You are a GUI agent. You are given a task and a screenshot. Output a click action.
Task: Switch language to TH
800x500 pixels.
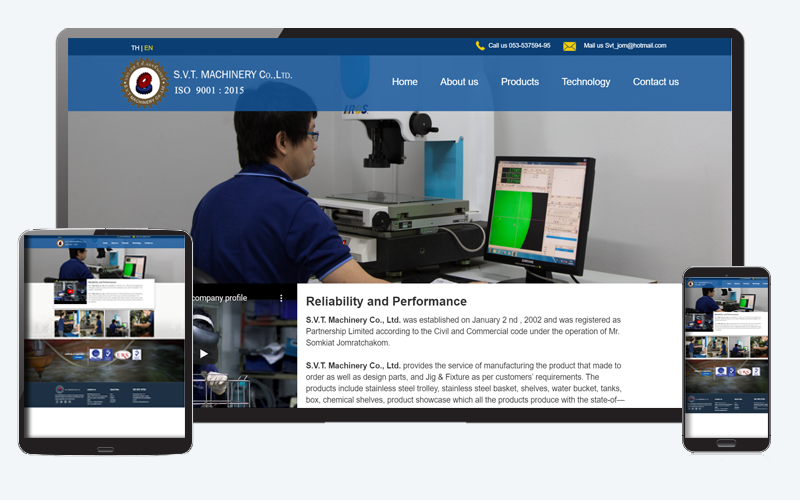pyautogui.click(x=135, y=48)
